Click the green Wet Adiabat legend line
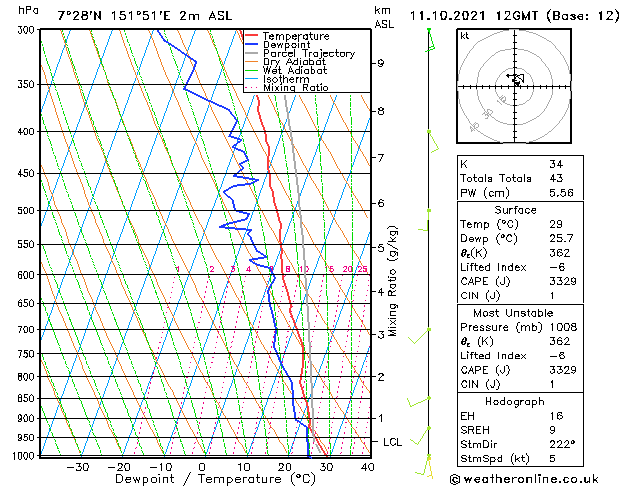The width and height of the screenshot is (629, 486). click(252, 71)
